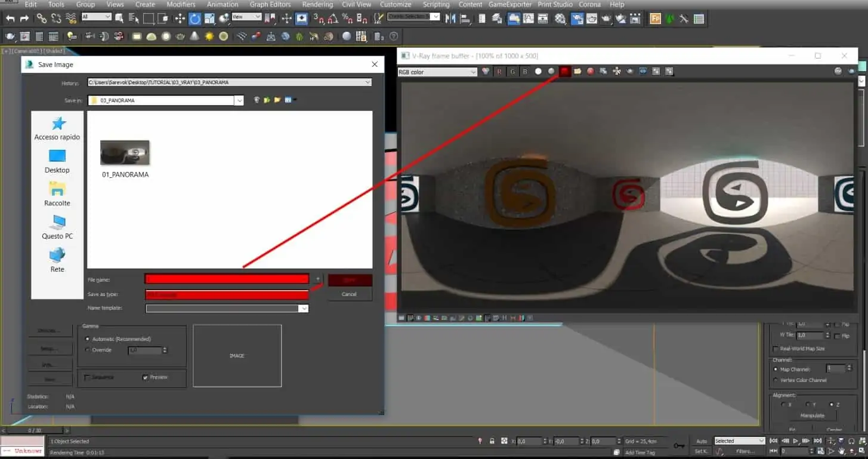The height and width of the screenshot is (459, 868).
Task: Create new folder in Save Image dialog
Action: (277, 100)
